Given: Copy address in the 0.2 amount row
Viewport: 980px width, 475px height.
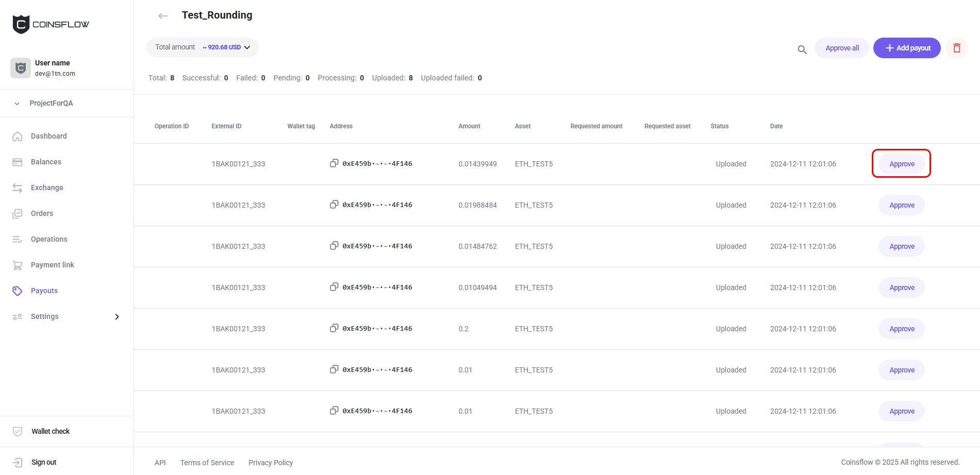Looking at the screenshot, I should click(x=334, y=328).
